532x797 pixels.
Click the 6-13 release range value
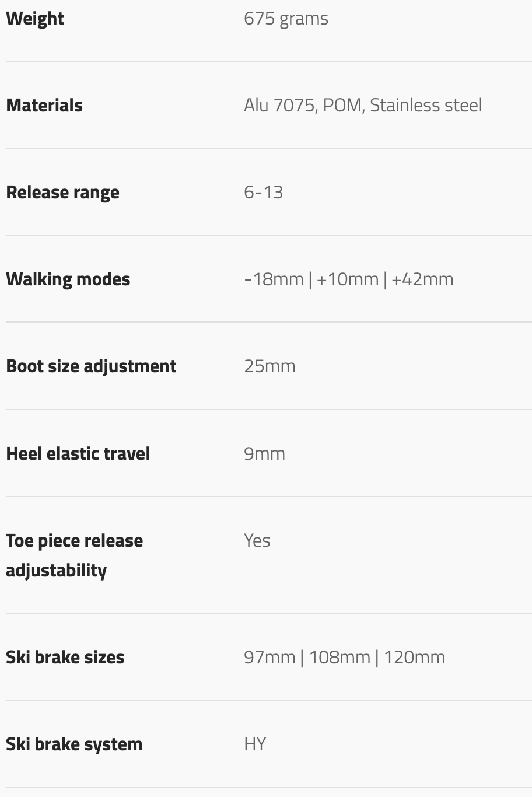pyautogui.click(x=263, y=193)
